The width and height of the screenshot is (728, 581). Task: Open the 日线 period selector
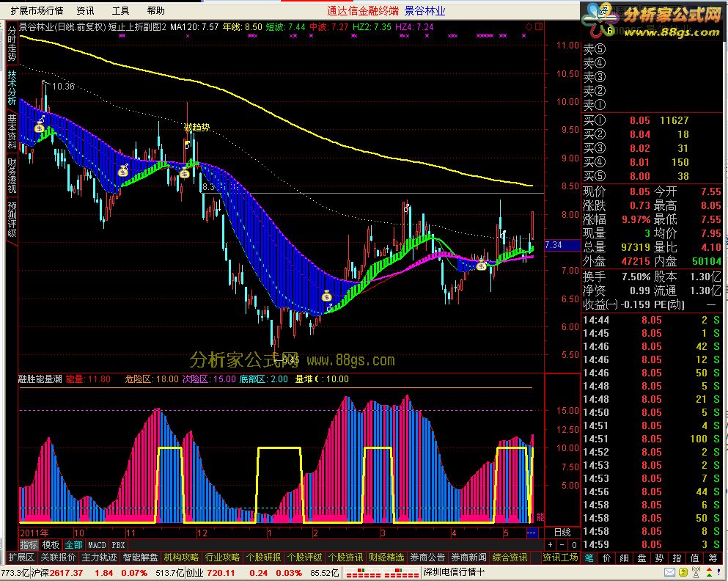pyautogui.click(x=562, y=533)
